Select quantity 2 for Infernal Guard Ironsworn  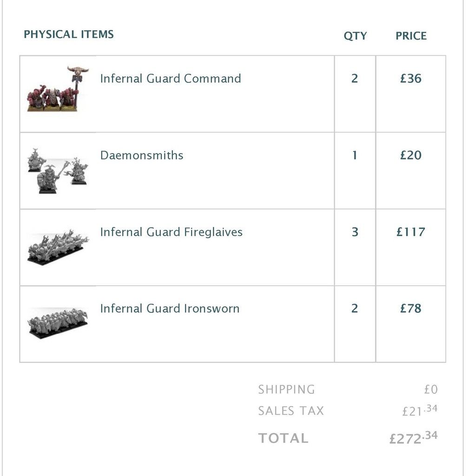(355, 308)
